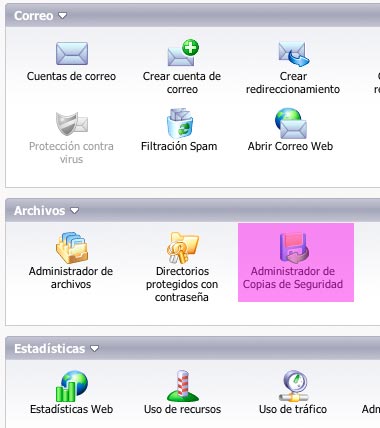Collapse the Archivos section arrow

(74, 210)
